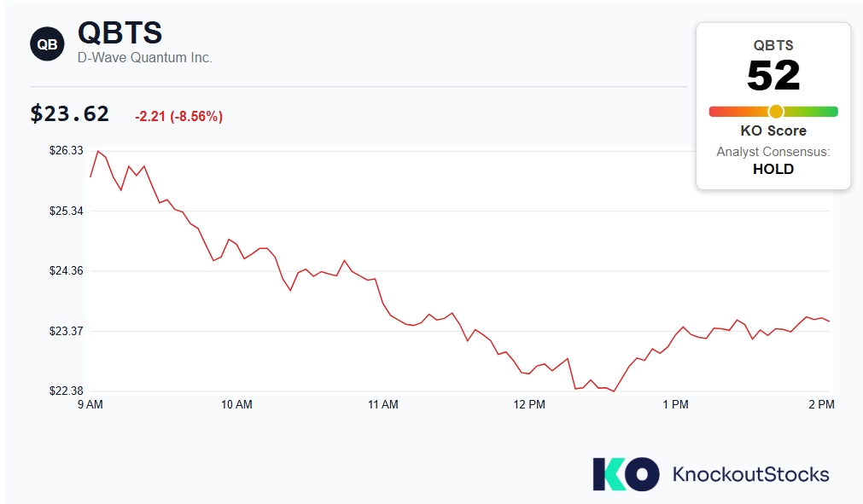Screen dimensions: 863x504
Task: Click the 2 PM time axis label
Action: pyautogui.click(x=822, y=404)
